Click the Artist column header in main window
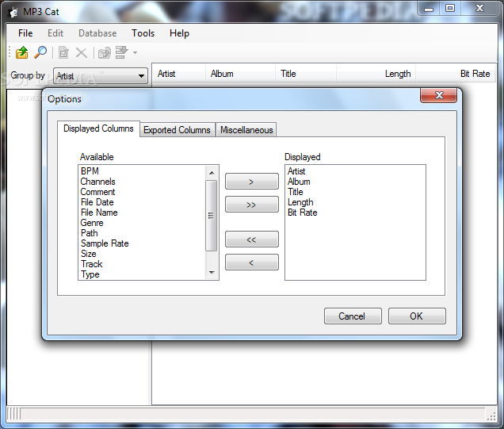The image size is (504, 429). click(179, 74)
